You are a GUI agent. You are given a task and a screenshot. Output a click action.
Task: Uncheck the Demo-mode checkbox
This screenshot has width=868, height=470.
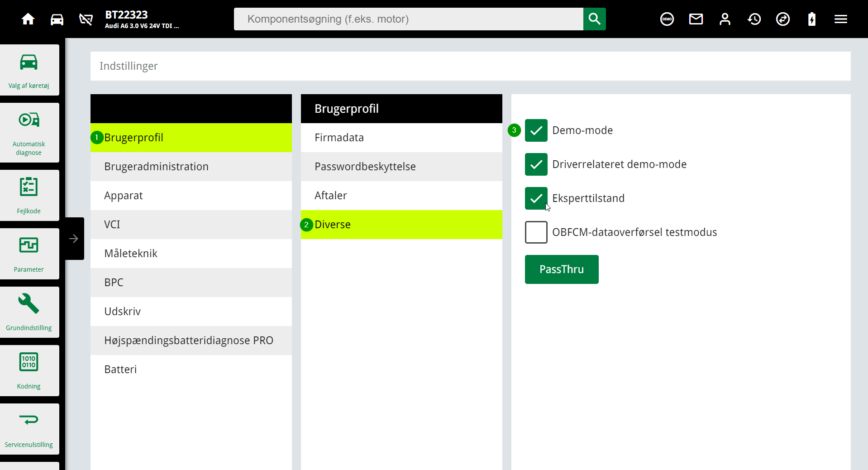pyautogui.click(x=536, y=130)
